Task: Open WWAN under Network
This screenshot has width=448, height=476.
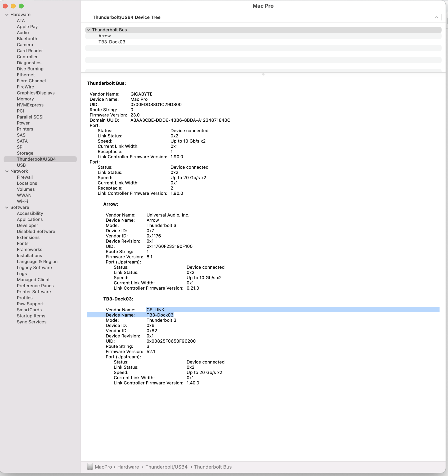Action: [x=24, y=195]
